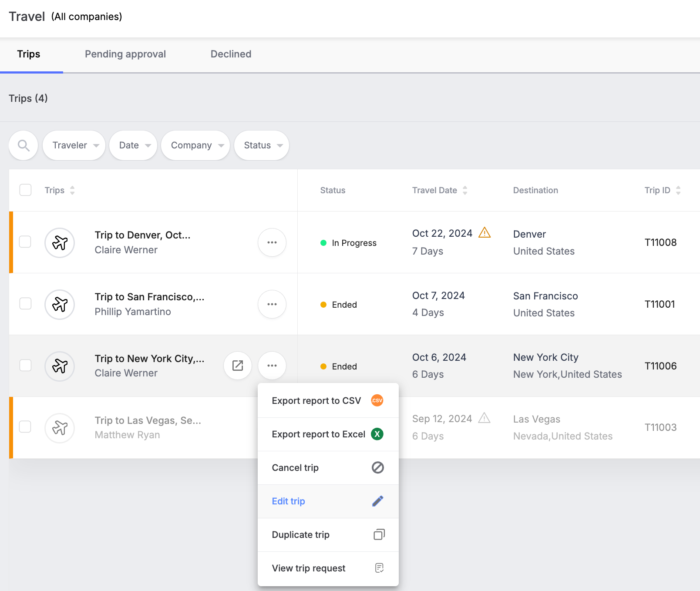Choose Duplicate trip from menu
Viewport: 700px width, 591px height.
coord(328,535)
